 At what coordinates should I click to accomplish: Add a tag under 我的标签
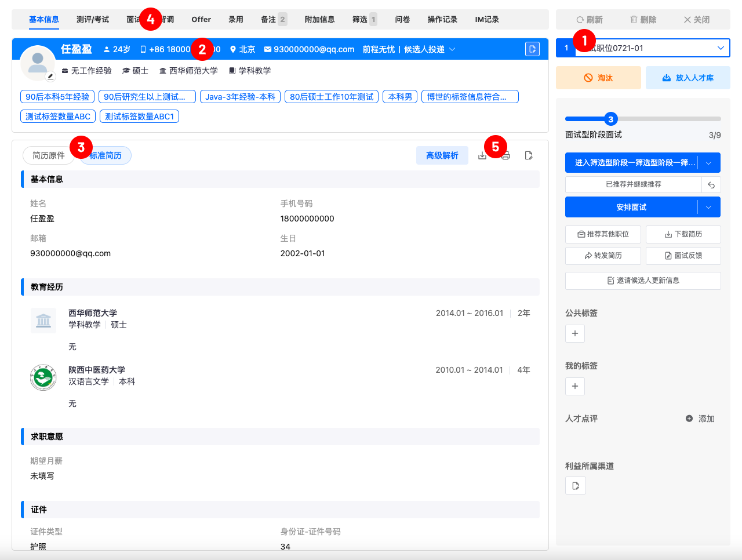tap(575, 386)
